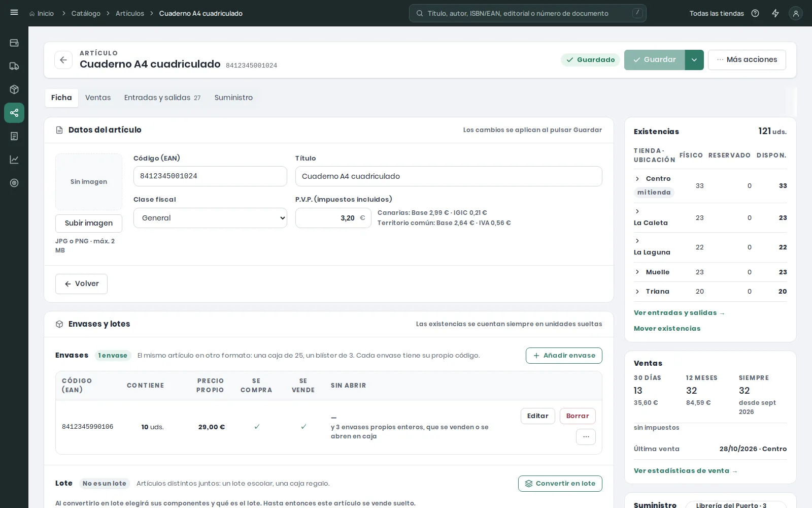Follow the Mover existencias link
Image resolution: width=812 pixels, height=508 pixels.
click(x=667, y=329)
